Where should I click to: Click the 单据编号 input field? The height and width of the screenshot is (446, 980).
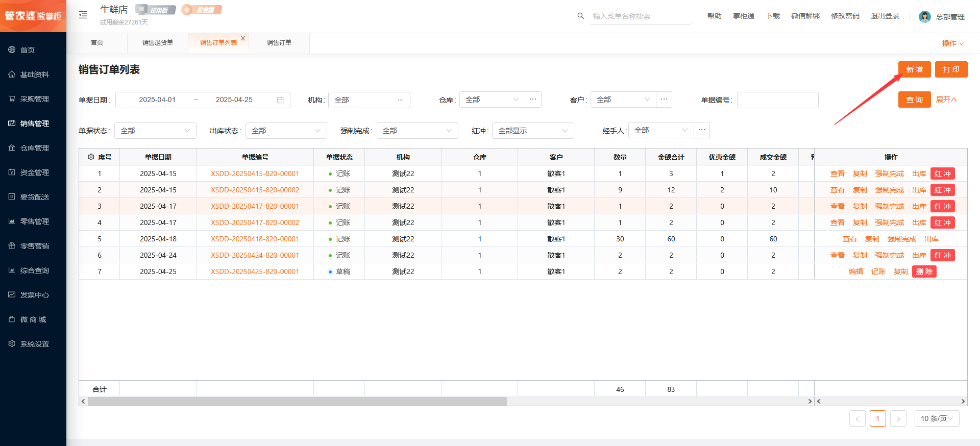point(777,100)
